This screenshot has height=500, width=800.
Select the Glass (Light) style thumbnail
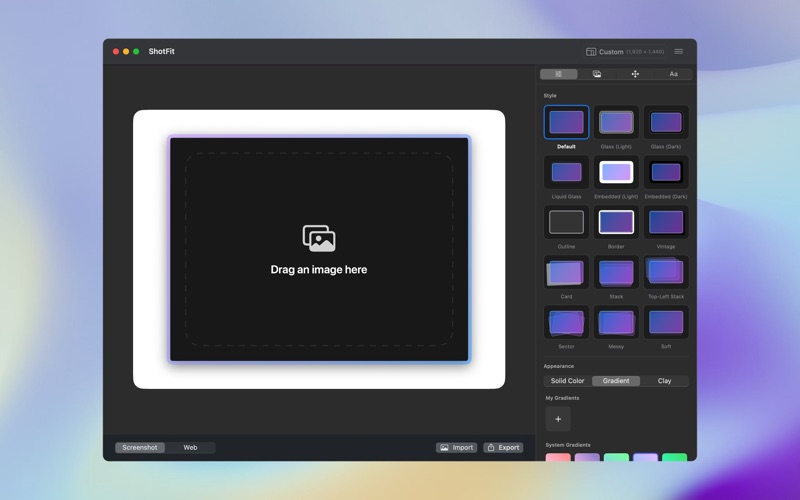pyautogui.click(x=616, y=122)
